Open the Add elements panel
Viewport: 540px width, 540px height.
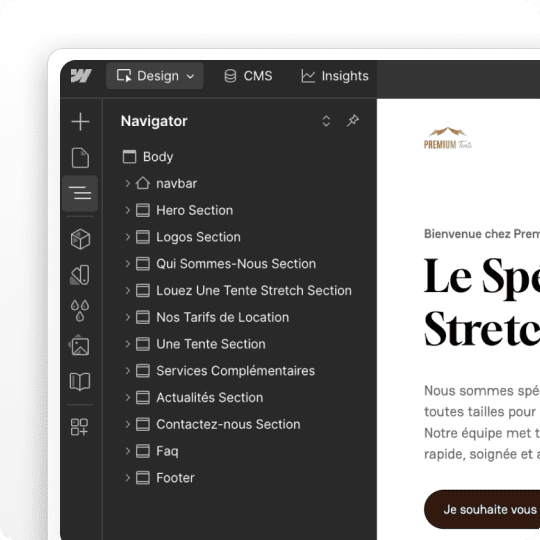80,122
